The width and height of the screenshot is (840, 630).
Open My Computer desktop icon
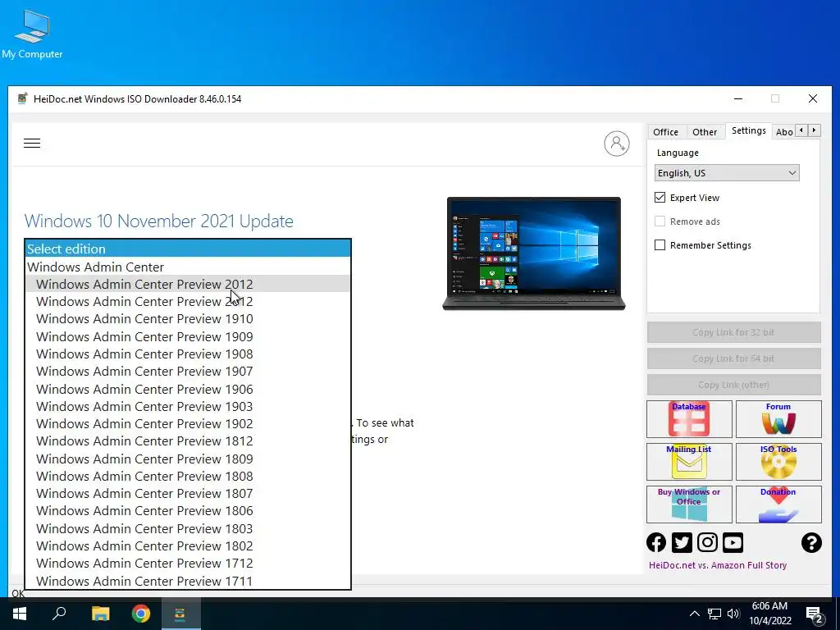[x=32, y=34]
